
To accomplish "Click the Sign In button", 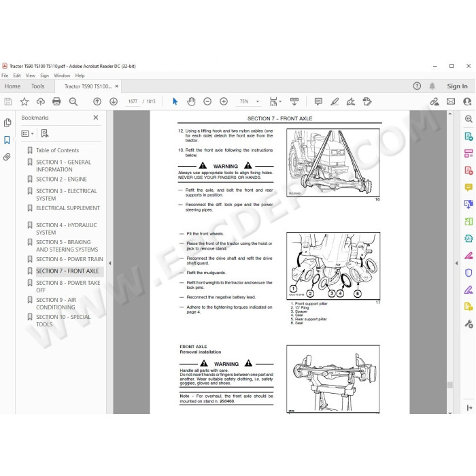I will pyautogui.click(x=457, y=86).
